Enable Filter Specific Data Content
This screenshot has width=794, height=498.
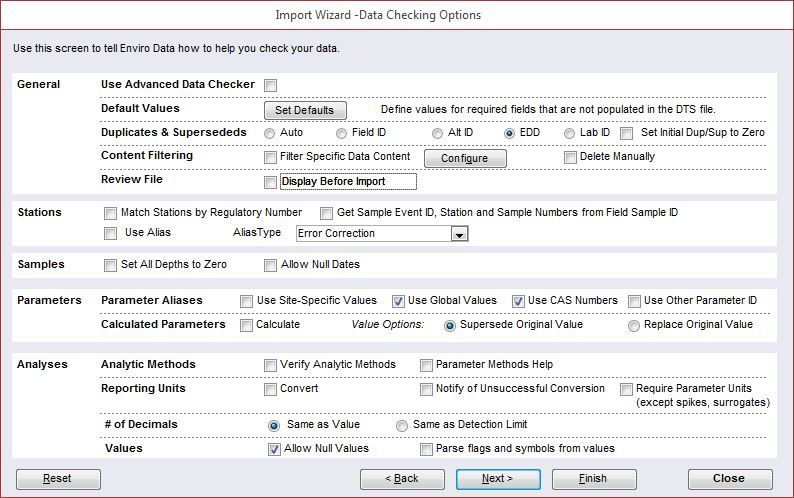pos(270,158)
